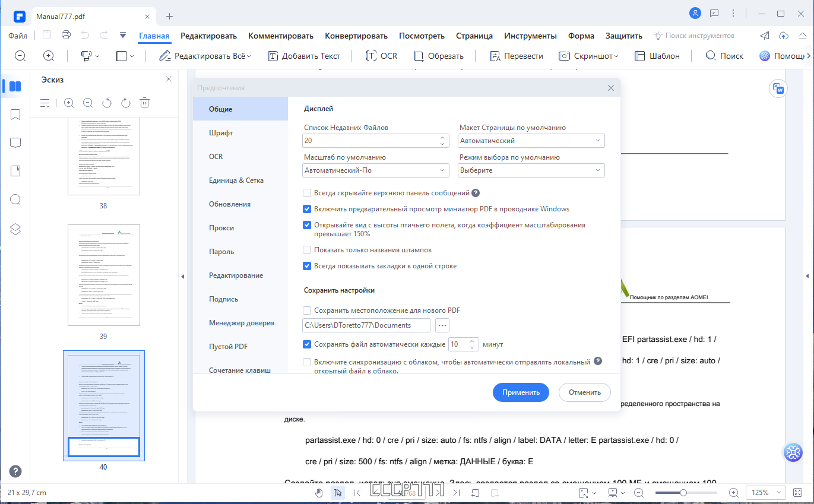This screenshot has height=504, width=814.
Task: Click the OCR tool in the toolbar
Action: click(381, 56)
